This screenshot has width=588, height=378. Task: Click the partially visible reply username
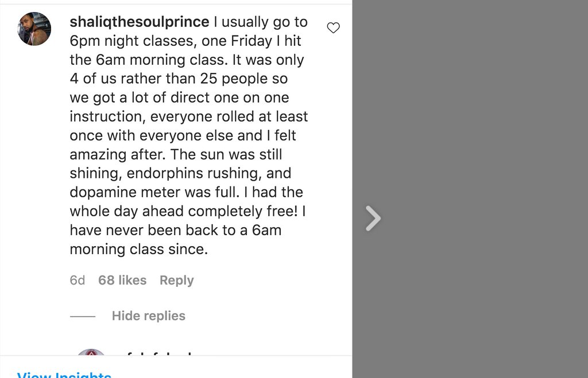pos(160,353)
